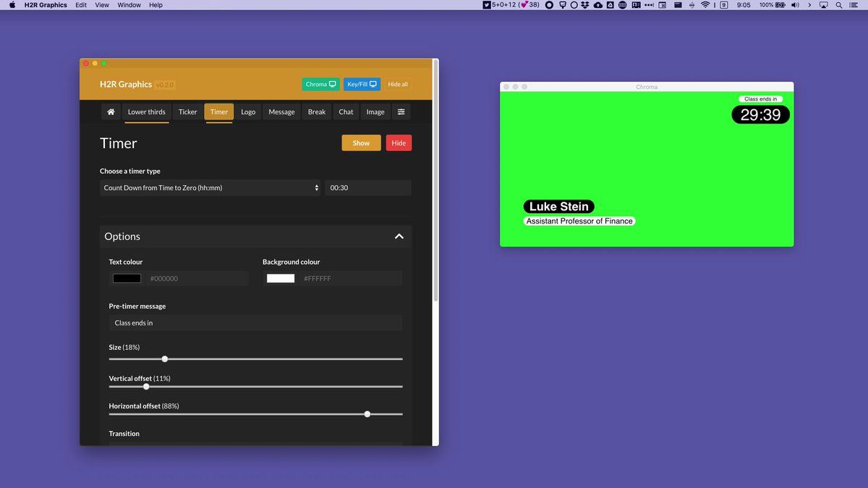Open the Key/Fill output window
The height and width of the screenshot is (488, 868).
[362, 85]
